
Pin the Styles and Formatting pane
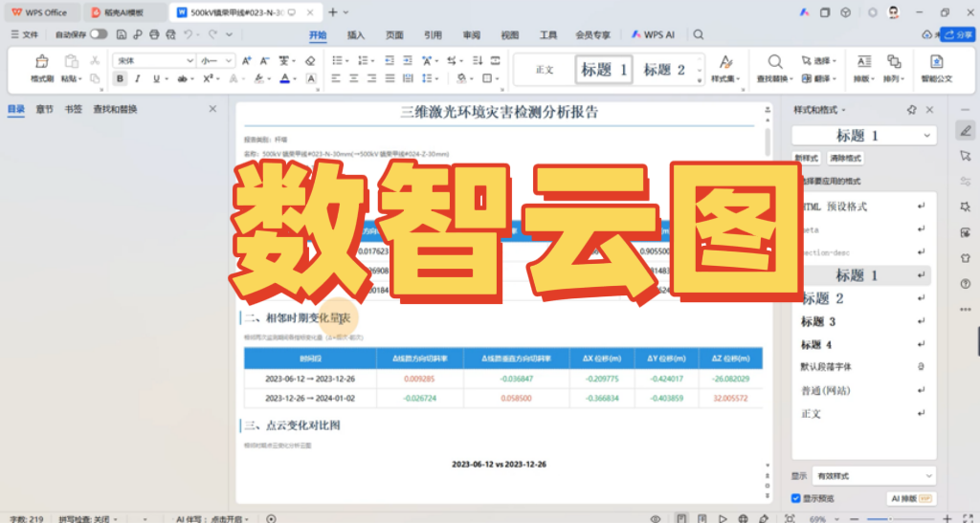pyautogui.click(x=911, y=110)
